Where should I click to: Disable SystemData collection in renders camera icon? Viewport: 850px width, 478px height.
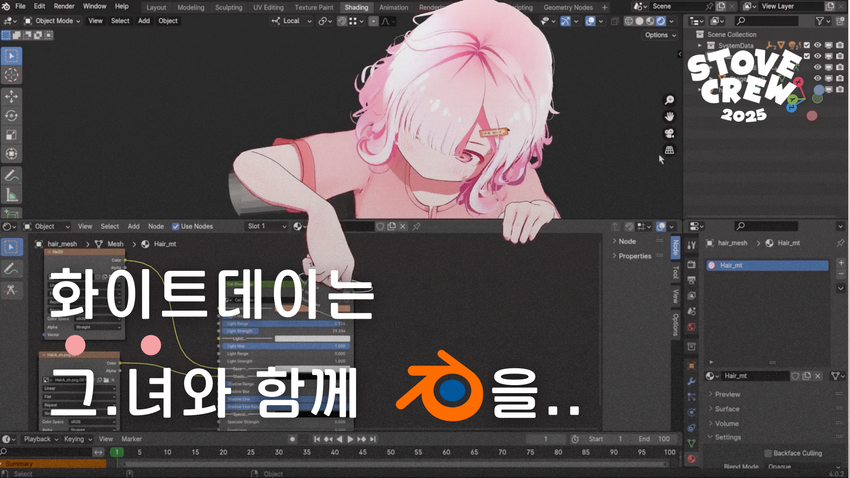pyautogui.click(x=840, y=46)
